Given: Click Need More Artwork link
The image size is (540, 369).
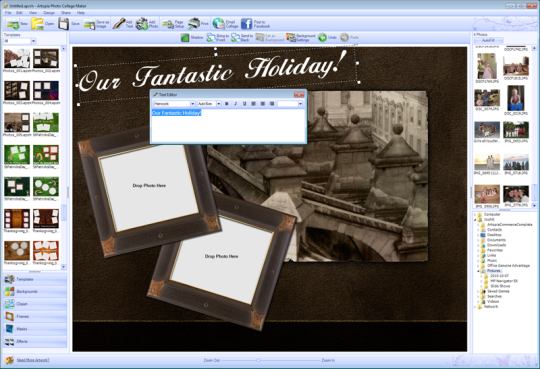Looking at the screenshot, I should tap(33, 360).
